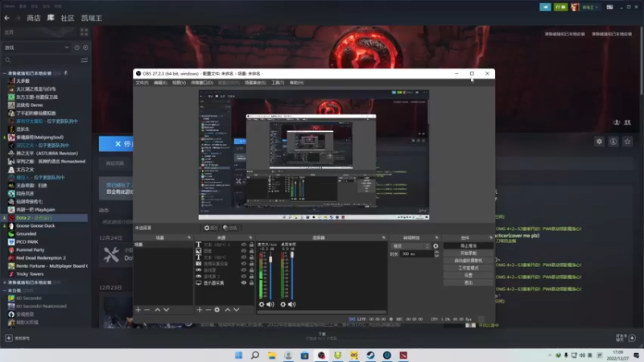Open the File menu in OBS

(142, 83)
